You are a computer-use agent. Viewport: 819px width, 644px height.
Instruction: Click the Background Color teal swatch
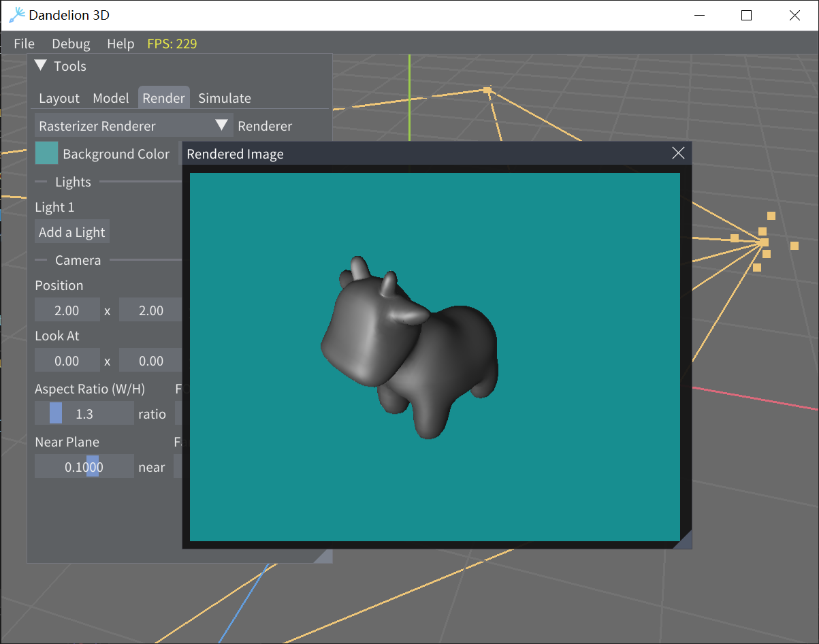(47, 154)
